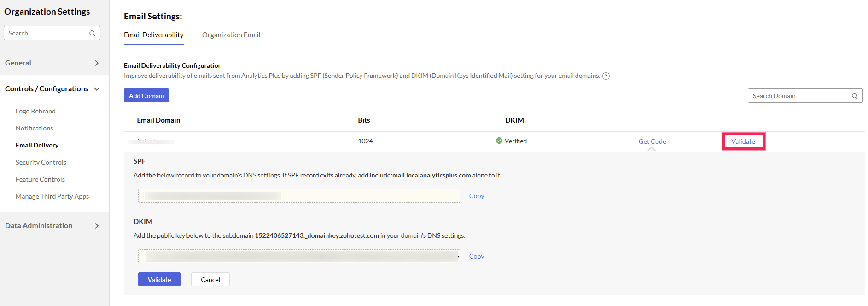868x306 pixels.
Task: Select the Email Deliverability tab
Action: coord(153,35)
